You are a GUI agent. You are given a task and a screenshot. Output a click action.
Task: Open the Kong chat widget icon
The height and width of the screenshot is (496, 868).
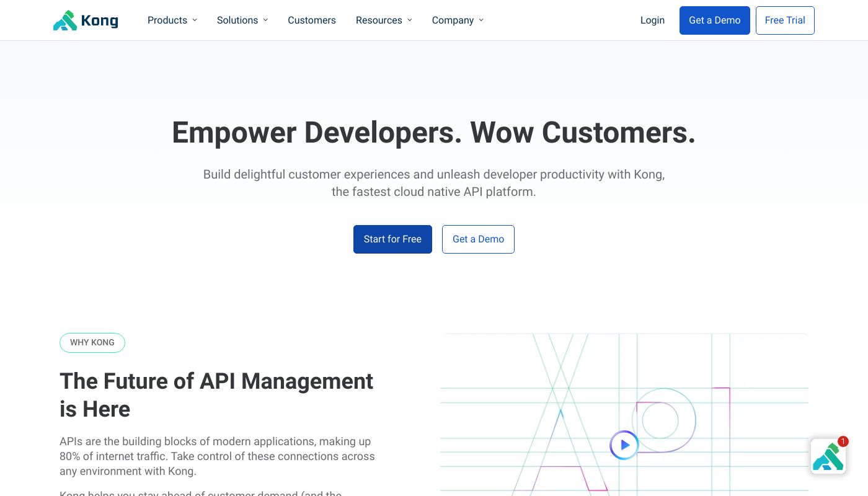pyautogui.click(x=828, y=456)
